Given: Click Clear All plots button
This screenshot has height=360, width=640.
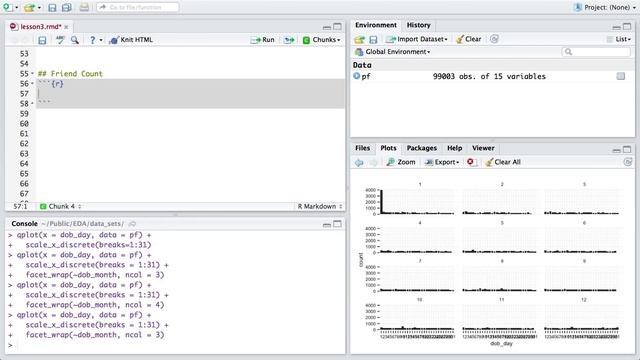Looking at the screenshot, I should [x=503, y=162].
